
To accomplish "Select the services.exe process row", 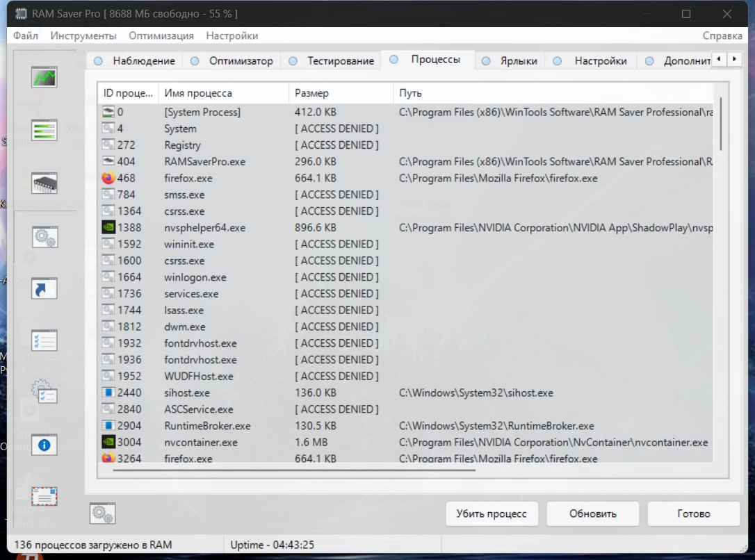I will click(x=405, y=293).
